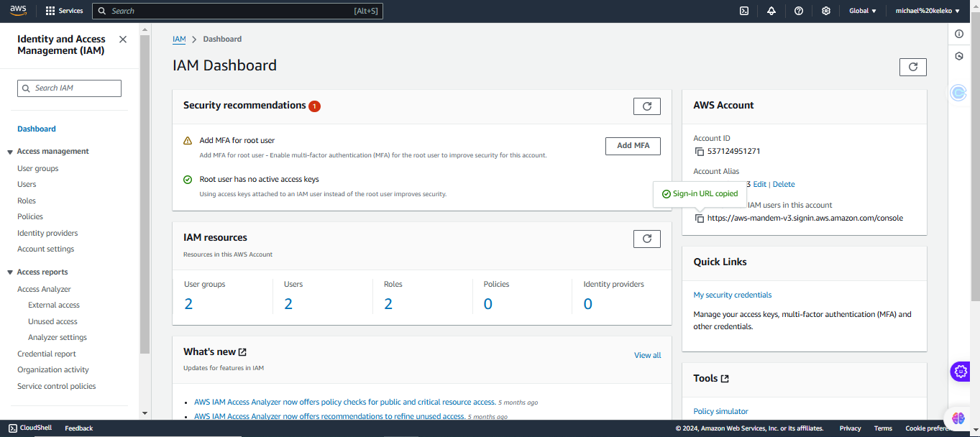The width and height of the screenshot is (980, 437).
Task: Focus the Search IAM field
Action: [x=69, y=88]
